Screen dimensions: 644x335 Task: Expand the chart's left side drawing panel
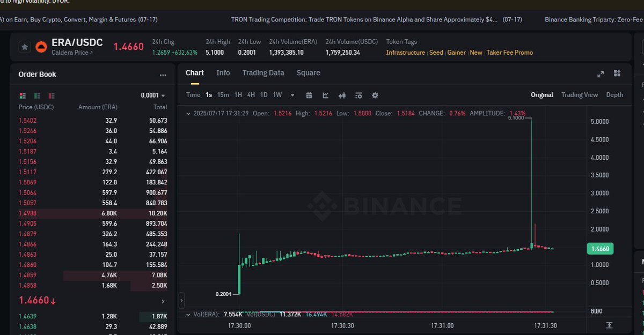[x=181, y=300]
